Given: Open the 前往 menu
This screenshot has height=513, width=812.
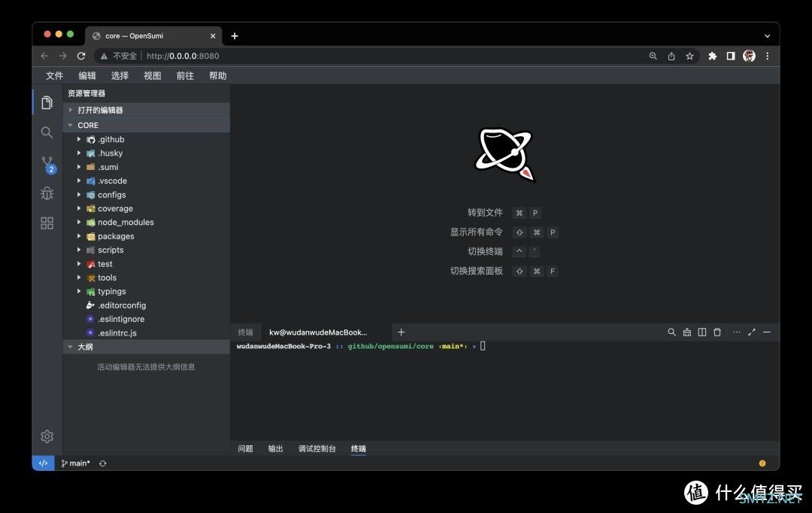Looking at the screenshot, I should coord(185,76).
